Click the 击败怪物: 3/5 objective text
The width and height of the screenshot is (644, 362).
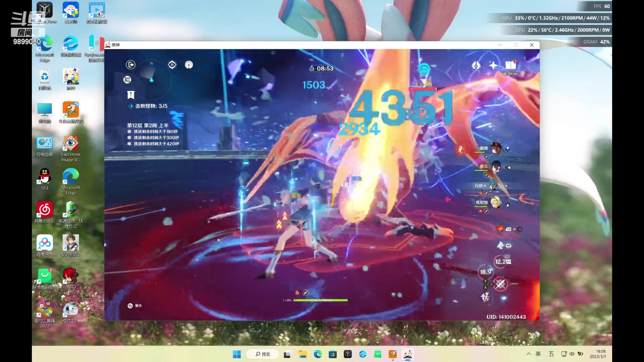(151, 106)
